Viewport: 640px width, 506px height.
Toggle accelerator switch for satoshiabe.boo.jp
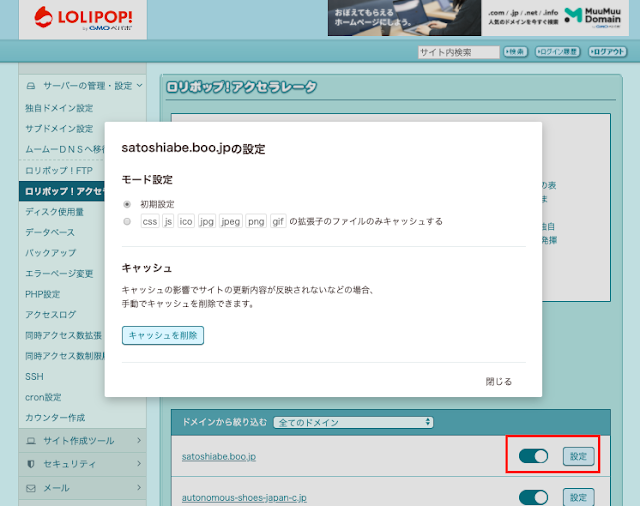pyautogui.click(x=534, y=457)
